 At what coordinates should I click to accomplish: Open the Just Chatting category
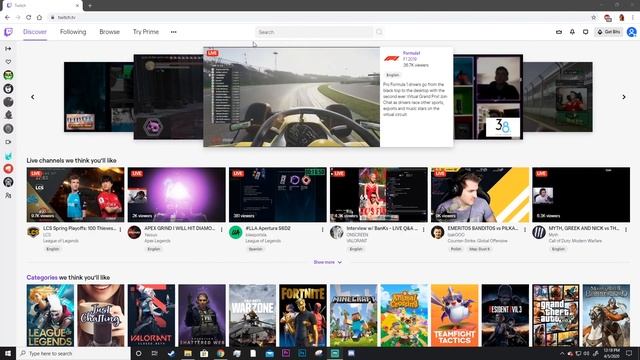[x=101, y=316]
